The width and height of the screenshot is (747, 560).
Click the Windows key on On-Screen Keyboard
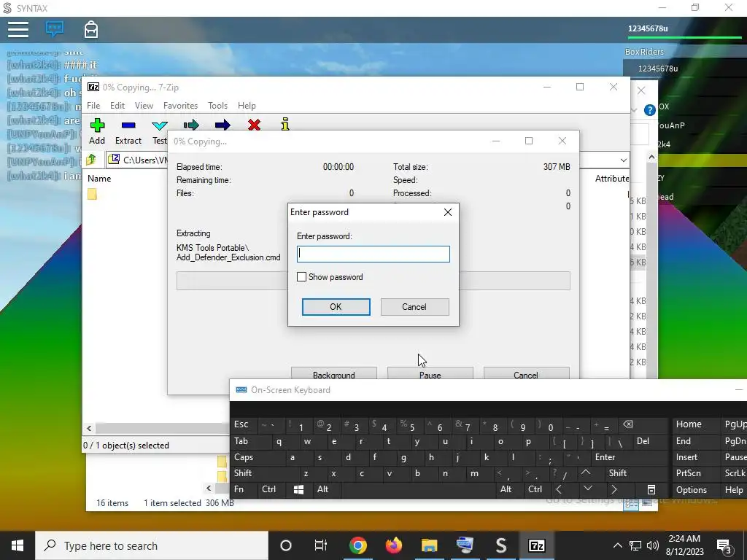pos(298,489)
